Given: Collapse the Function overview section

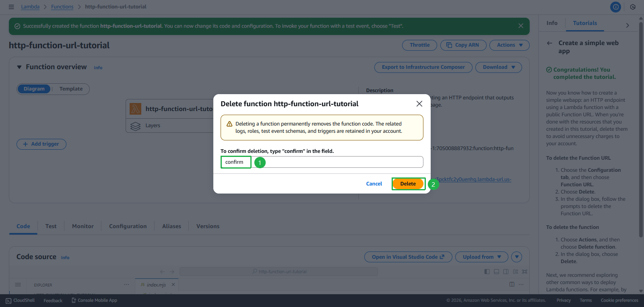Looking at the screenshot, I should point(19,67).
